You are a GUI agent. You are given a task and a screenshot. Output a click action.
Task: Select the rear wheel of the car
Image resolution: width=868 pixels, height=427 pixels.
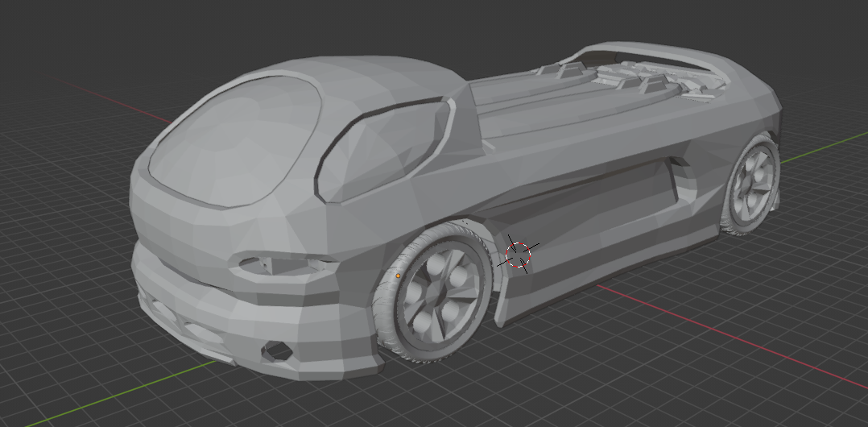[x=750, y=184]
